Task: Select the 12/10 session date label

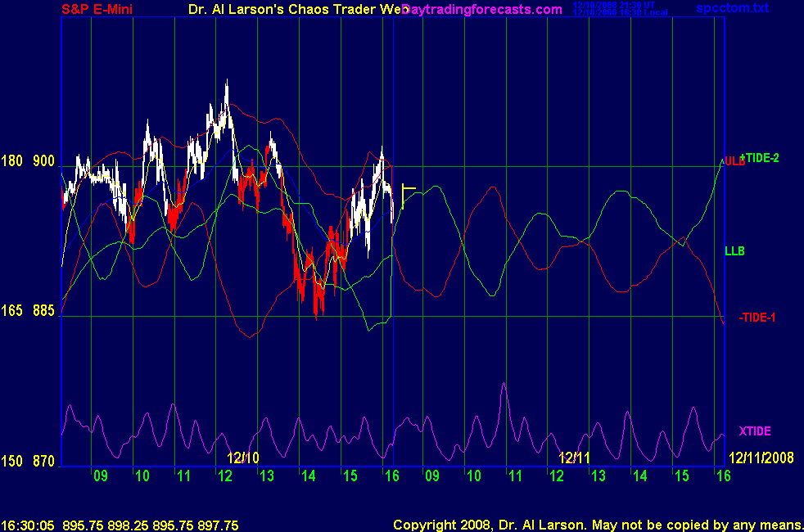Action: 243,458
